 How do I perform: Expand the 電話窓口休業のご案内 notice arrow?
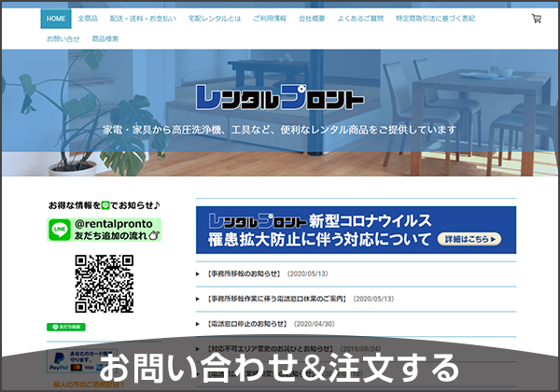point(199,299)
